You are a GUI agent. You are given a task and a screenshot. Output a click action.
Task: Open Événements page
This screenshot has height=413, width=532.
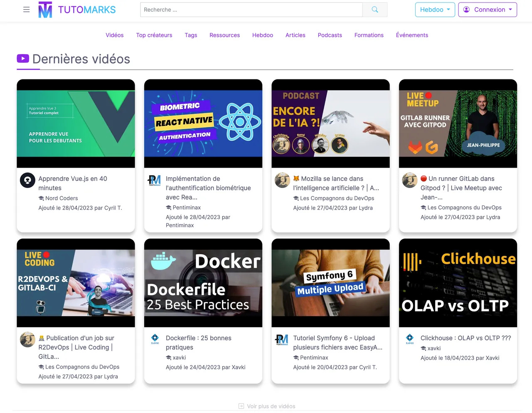412,35
